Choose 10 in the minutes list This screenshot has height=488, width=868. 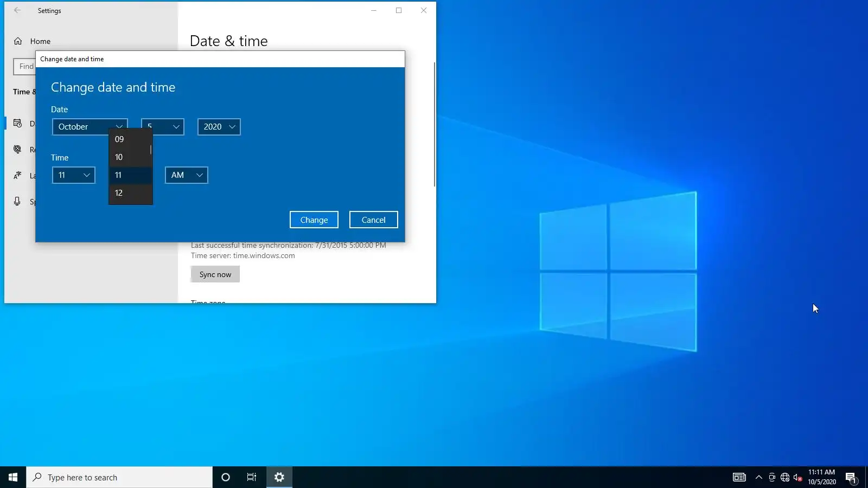[x=130, y=157]
